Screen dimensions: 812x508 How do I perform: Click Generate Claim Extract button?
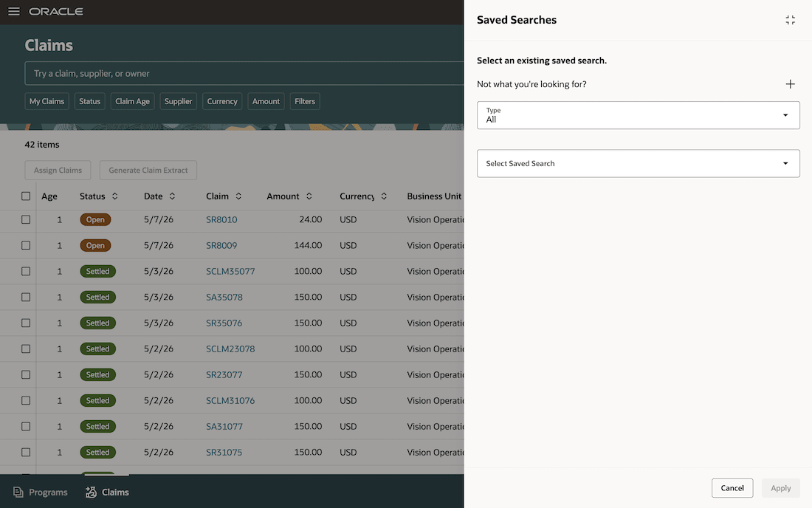[148, 170]
